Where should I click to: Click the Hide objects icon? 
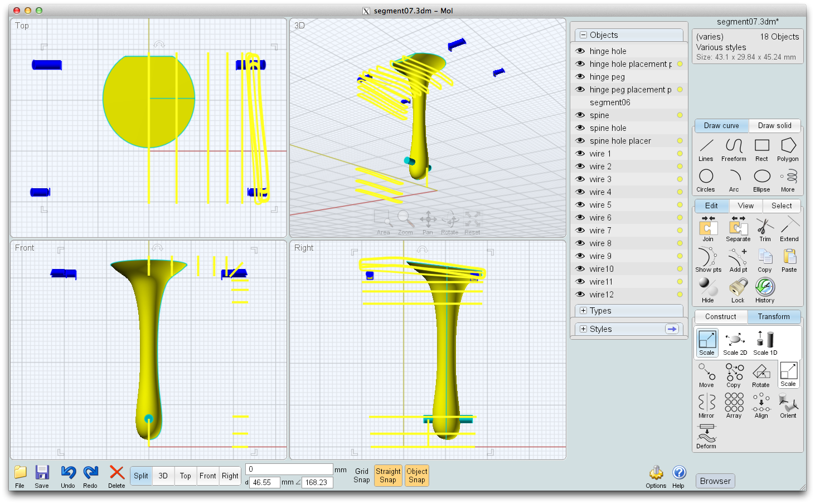pyautogui.click(x=708, y=291)
